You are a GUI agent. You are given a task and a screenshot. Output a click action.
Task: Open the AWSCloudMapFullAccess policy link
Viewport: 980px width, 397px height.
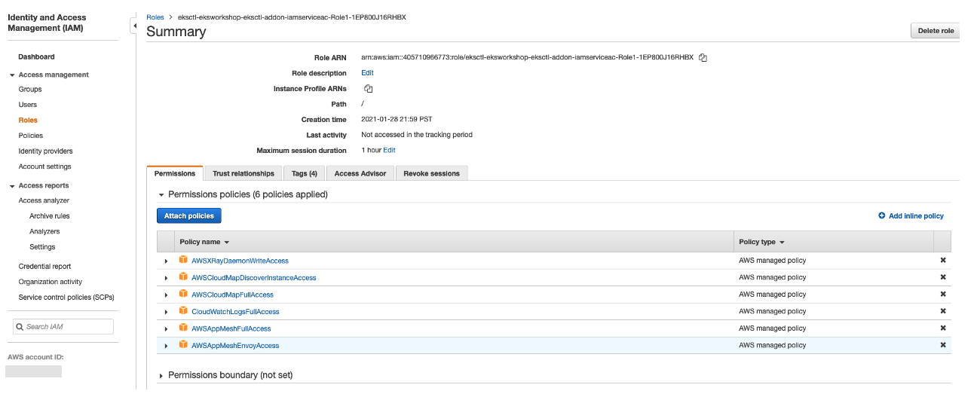tap(232, 295)
